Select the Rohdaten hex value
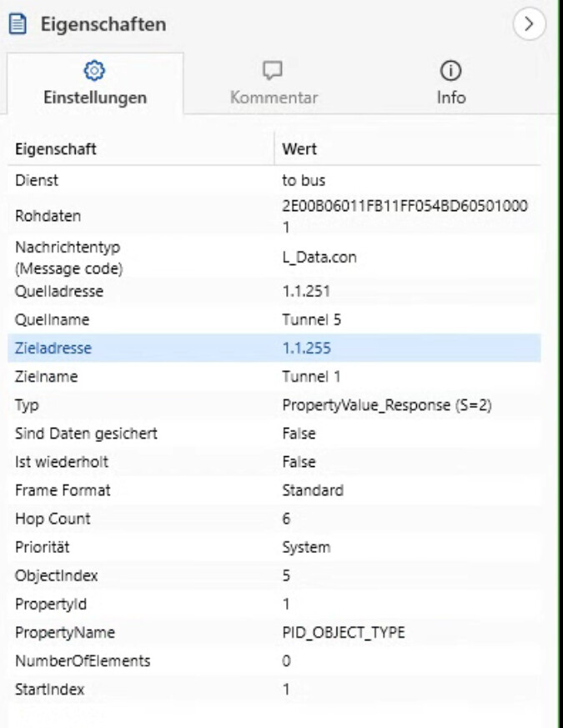 click(x=405, y=215)
